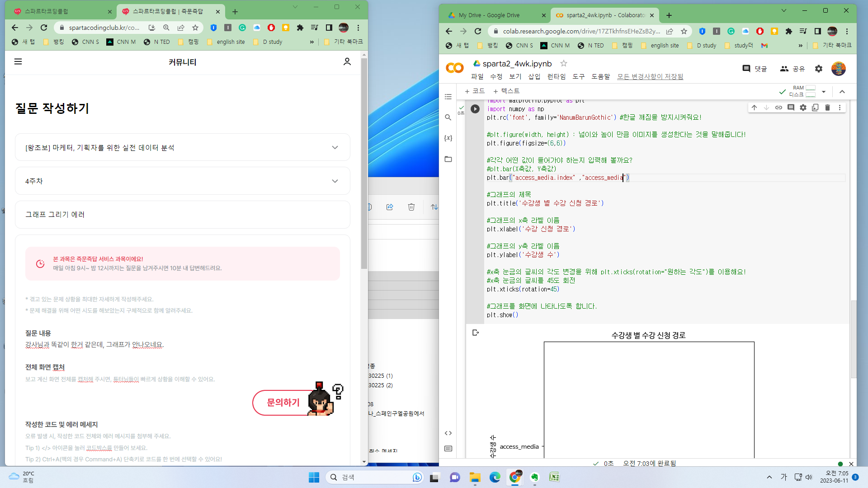Open 도구 menu in Colab
This screenshot has width=868, height=488.
point(578,76)
